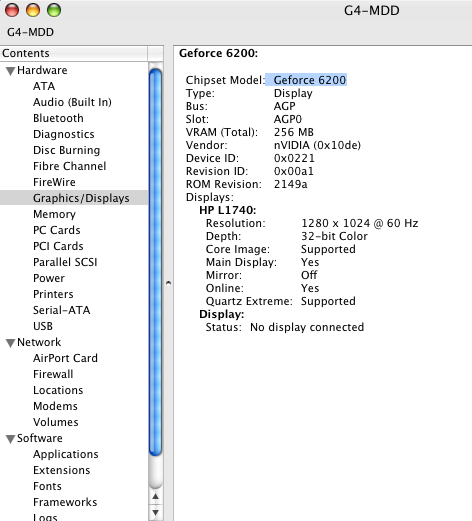Show Power information
Viewport: 472px width, 521px height.
pos(49,278)
